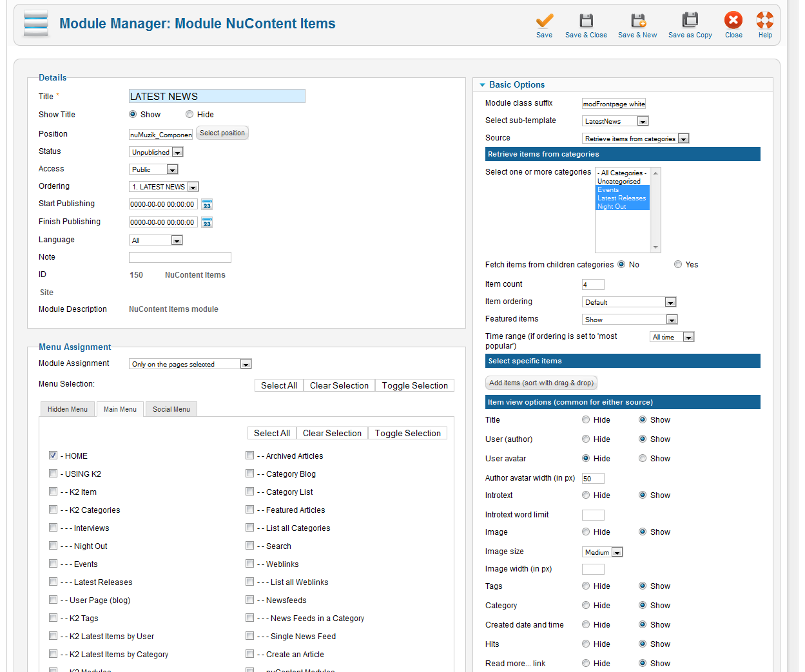The width and height of the screenshot is (805, 672).
Task: Check the USING K2 checkbox
Action: coord(53,473)
